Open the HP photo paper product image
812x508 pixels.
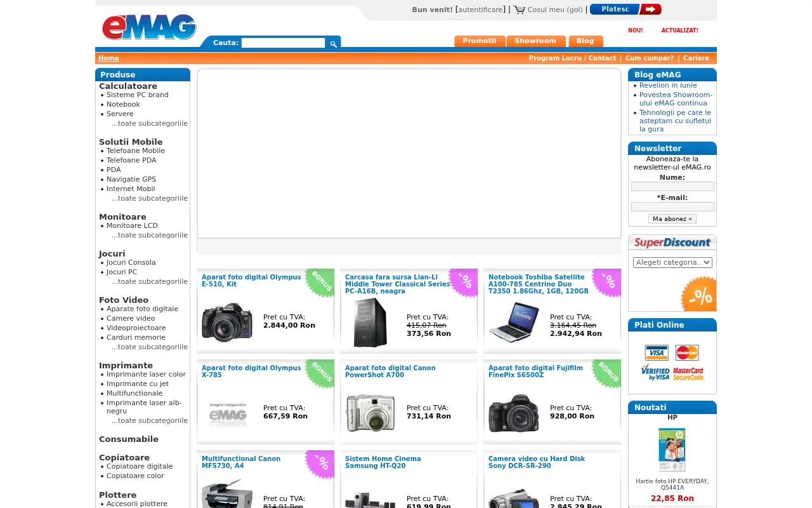pos(672,449)
